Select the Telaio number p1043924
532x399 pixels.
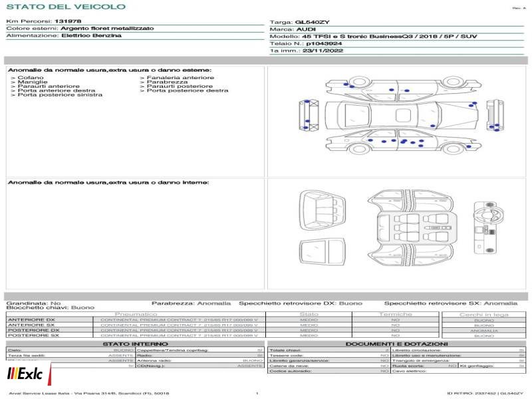click(x=324, y=43)
